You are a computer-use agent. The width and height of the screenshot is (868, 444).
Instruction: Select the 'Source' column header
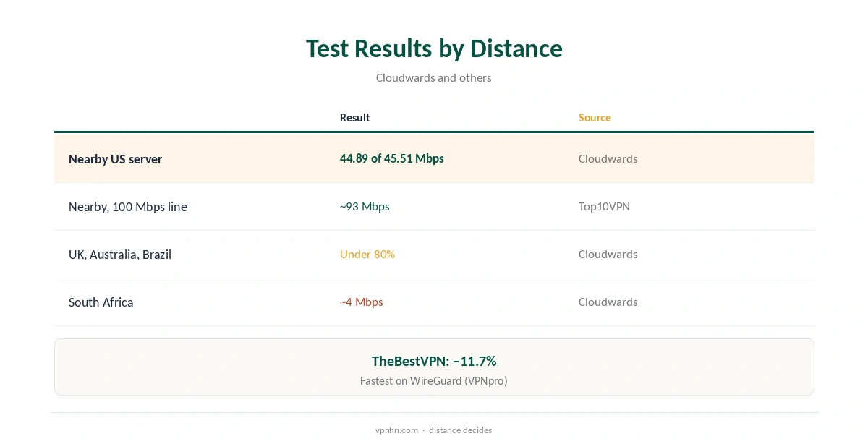[595, 117]
